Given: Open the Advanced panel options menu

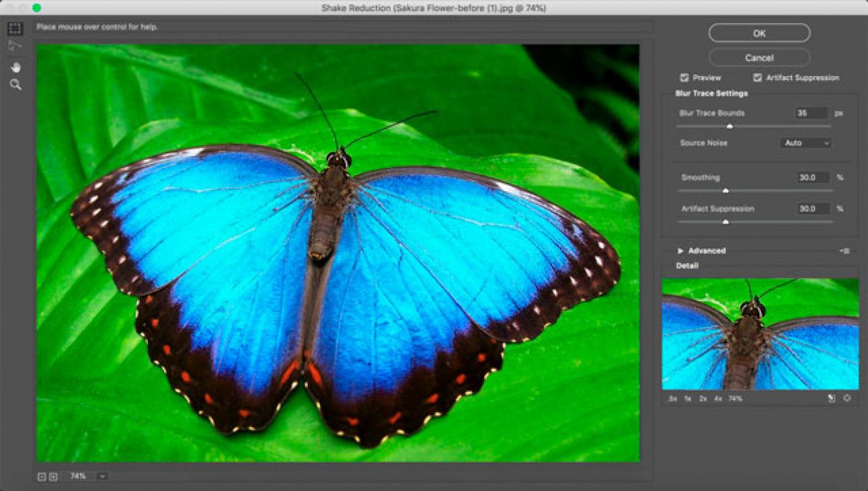Looking at the screenshot, I should 845,251.
